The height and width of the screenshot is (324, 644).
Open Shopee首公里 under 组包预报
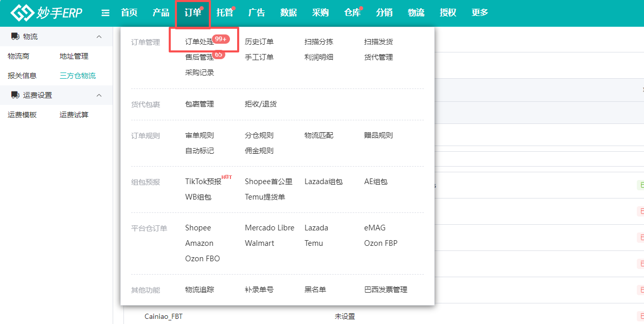[x=269, y=182]
